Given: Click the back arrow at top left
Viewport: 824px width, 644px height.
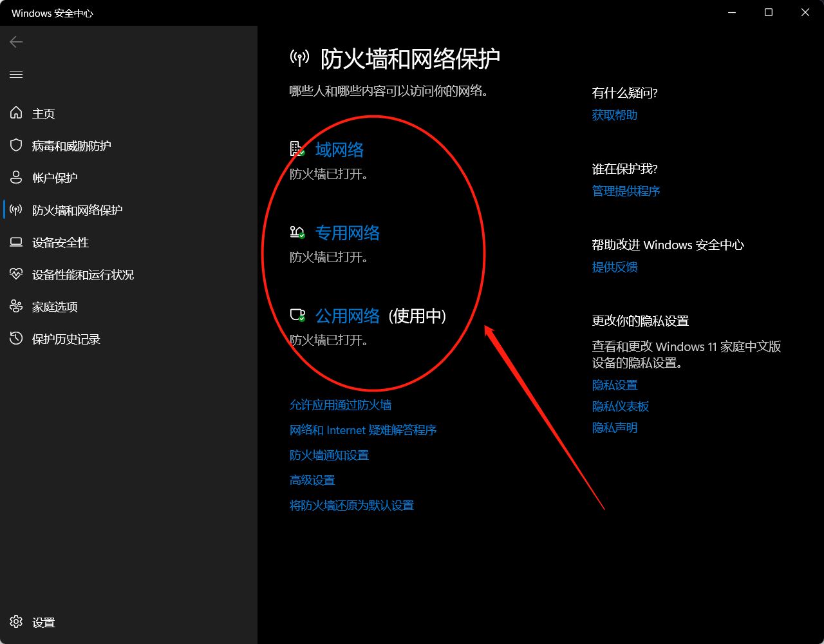Looking at the screenshot, I should pyautogui.click(x=15, y=42).
